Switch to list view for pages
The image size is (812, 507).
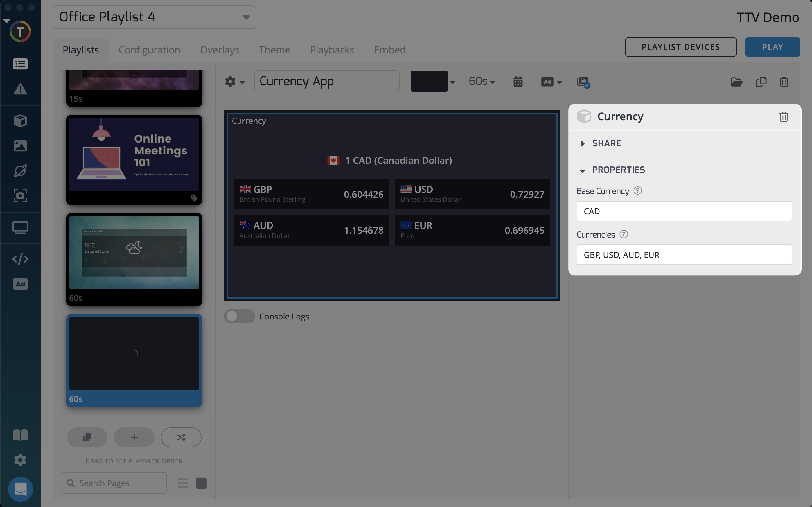pos(183,483)
